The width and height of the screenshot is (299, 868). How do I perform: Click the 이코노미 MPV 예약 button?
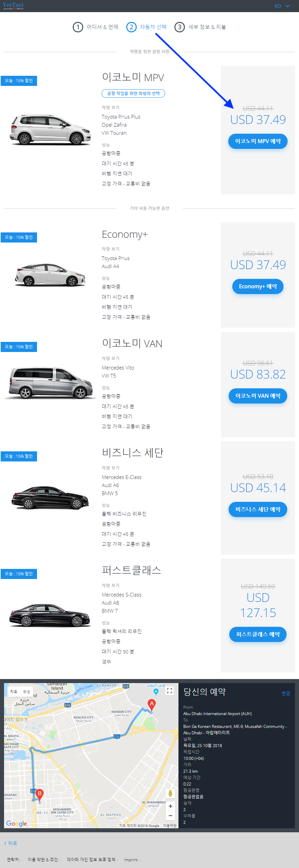(258, 141)
